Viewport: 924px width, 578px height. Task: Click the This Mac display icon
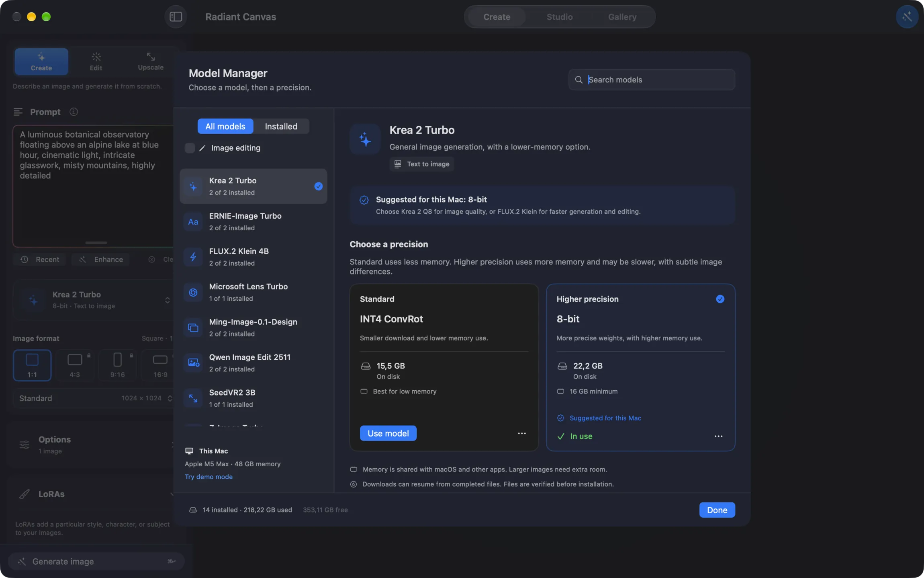189,451
